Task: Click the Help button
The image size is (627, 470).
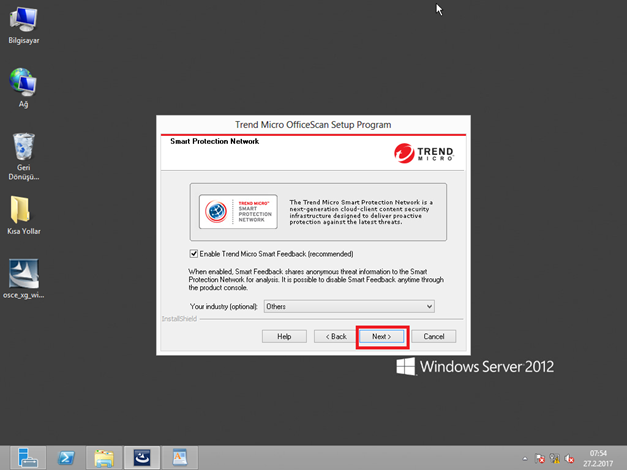Action: (284, 336)
